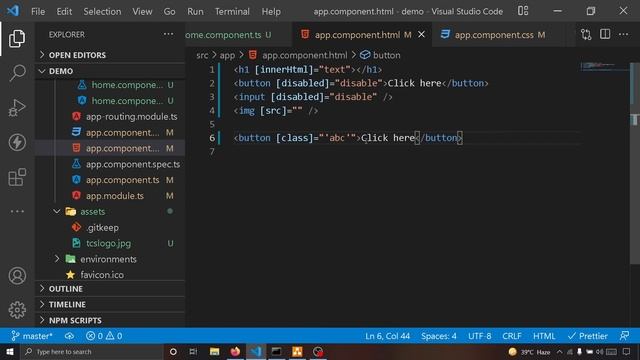Open Firefox from the taskbar
The height and width of the screenshot is (360, 640).
(x=235, y=351)
